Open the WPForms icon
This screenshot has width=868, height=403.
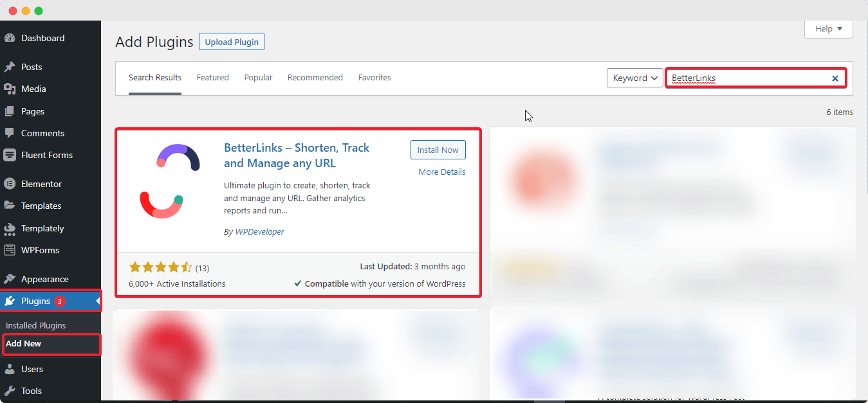pyautogui.click(x=10, y=250)
